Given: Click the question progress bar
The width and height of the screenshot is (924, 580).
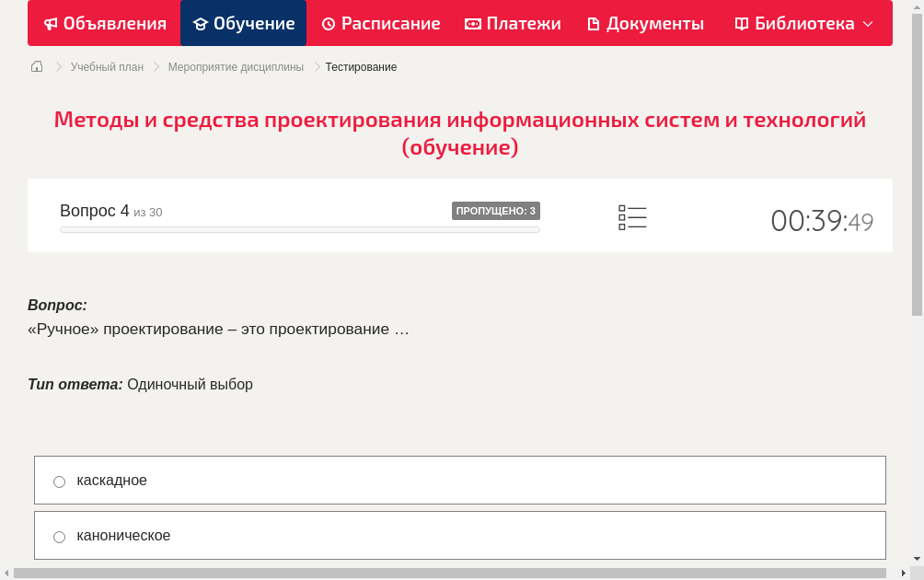Looking at the screenshot, I should [x=299, y=229].
